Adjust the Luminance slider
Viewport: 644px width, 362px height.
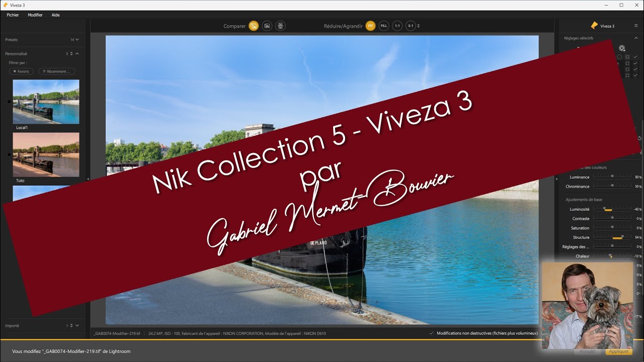(612, 176)
